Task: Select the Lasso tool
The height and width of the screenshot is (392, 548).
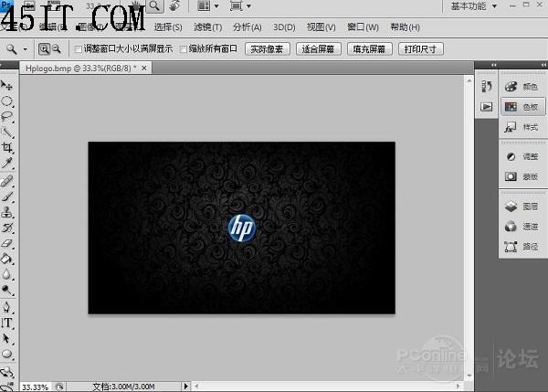Action: tap(6, 116)
